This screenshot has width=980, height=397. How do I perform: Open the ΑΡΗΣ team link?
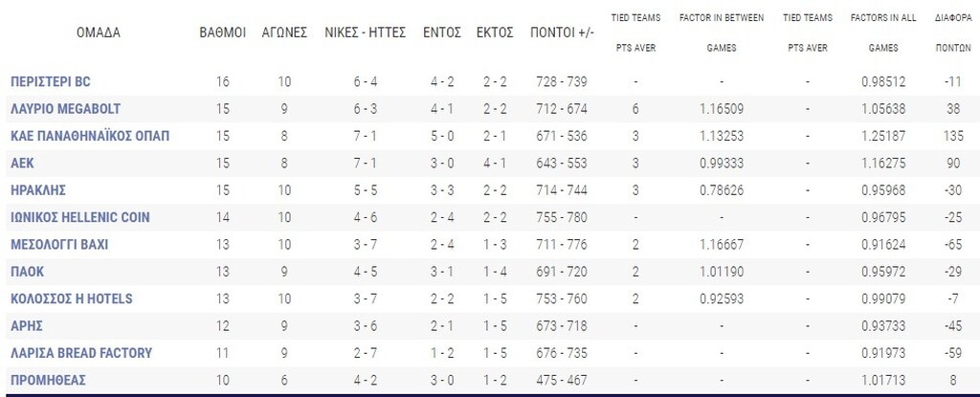tap(27, 326)
